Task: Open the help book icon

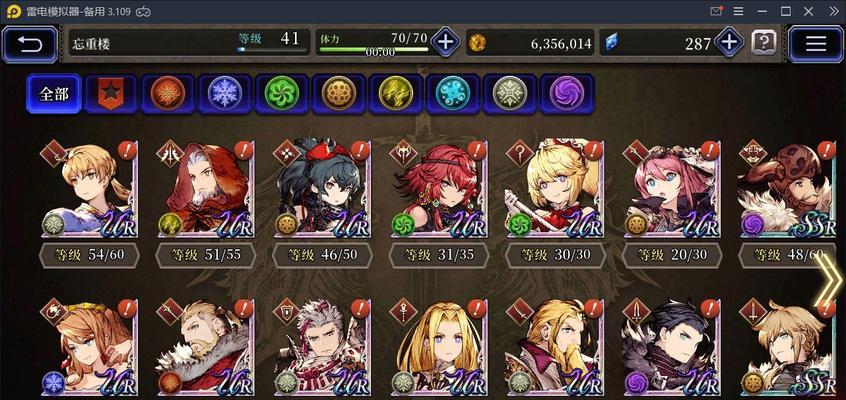Action: [764, 42]
